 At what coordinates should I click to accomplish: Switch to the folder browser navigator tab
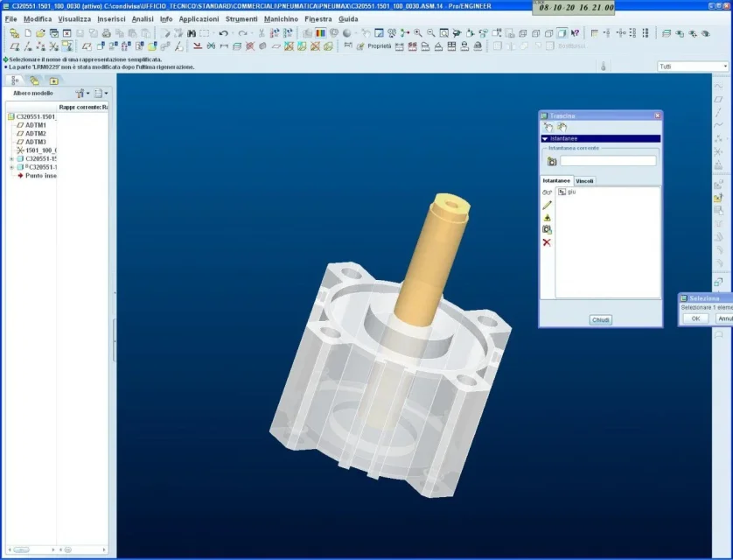pos(35,80)
